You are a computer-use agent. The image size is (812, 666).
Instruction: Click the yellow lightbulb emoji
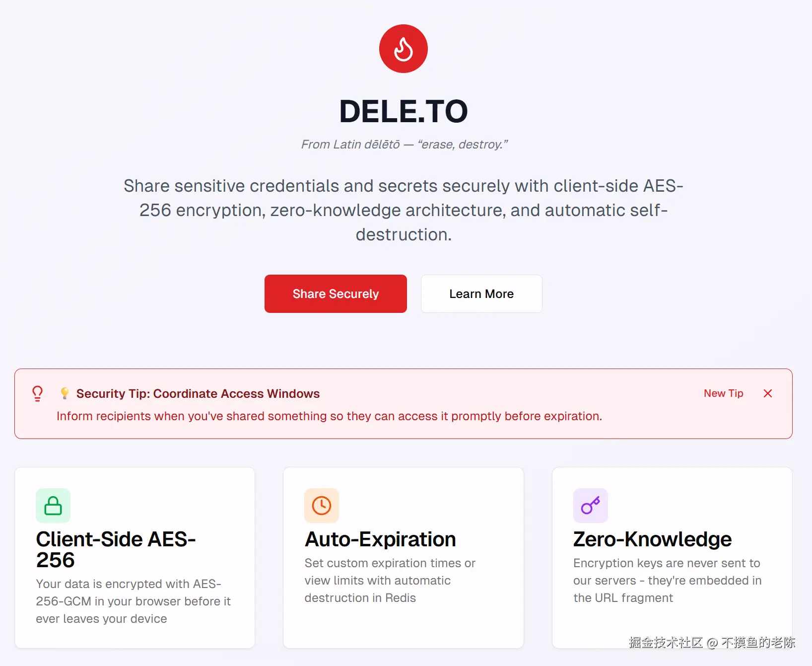(65, 393)
